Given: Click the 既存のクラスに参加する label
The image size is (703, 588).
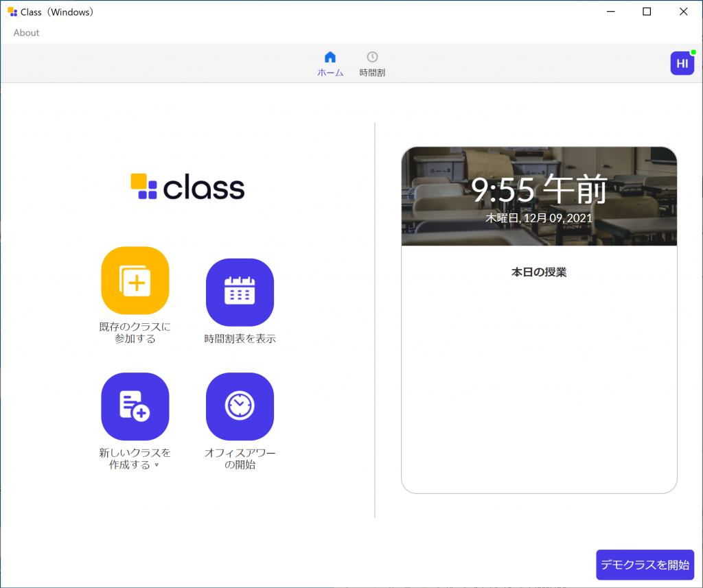Looking at the screenshot, I should [x=135, y=333].
